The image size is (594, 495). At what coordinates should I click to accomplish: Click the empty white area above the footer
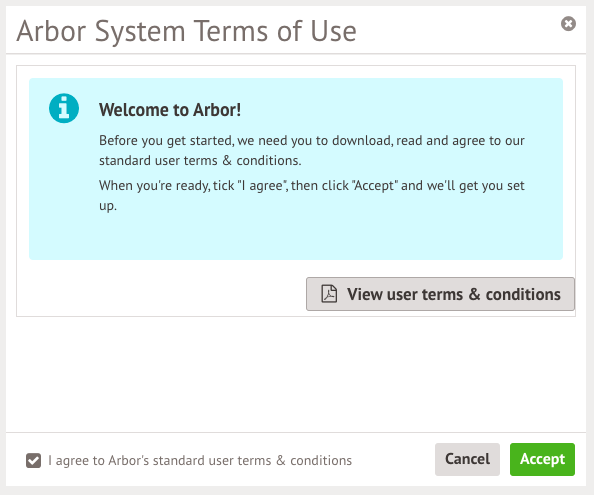pyautogui.click(x=295, y=374)
